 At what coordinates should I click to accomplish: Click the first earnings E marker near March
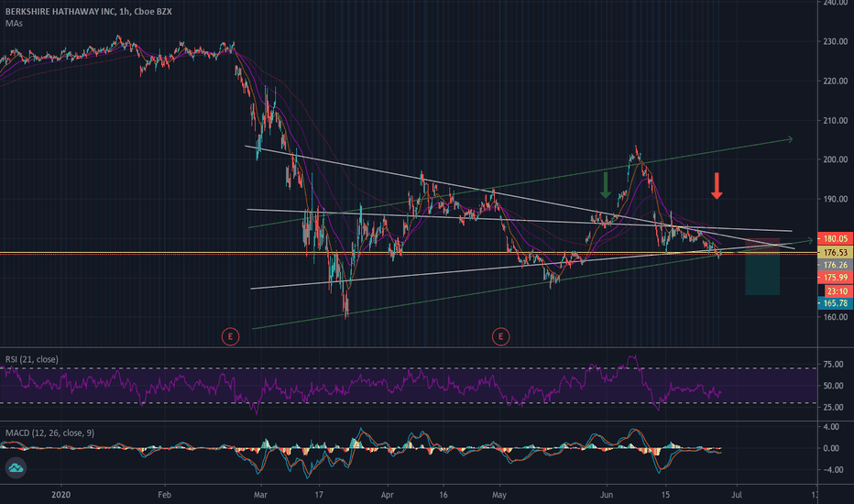230,336
